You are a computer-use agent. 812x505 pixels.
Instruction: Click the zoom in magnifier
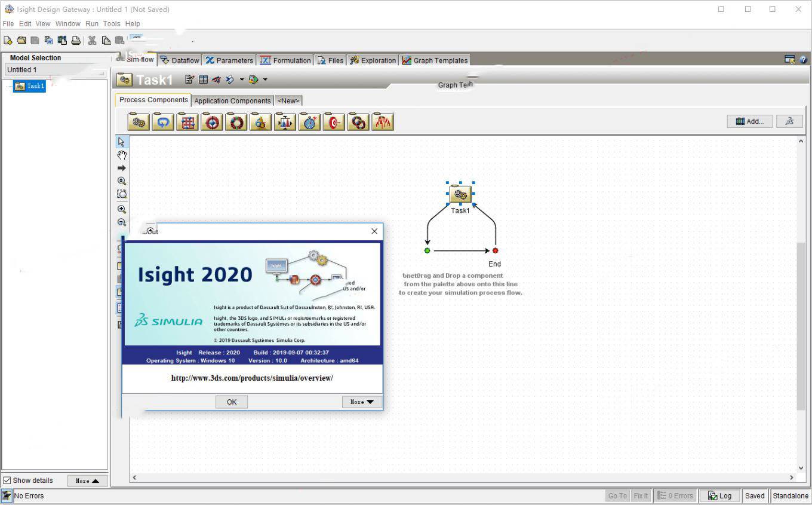pyautogui.click(x=122, y=210)
